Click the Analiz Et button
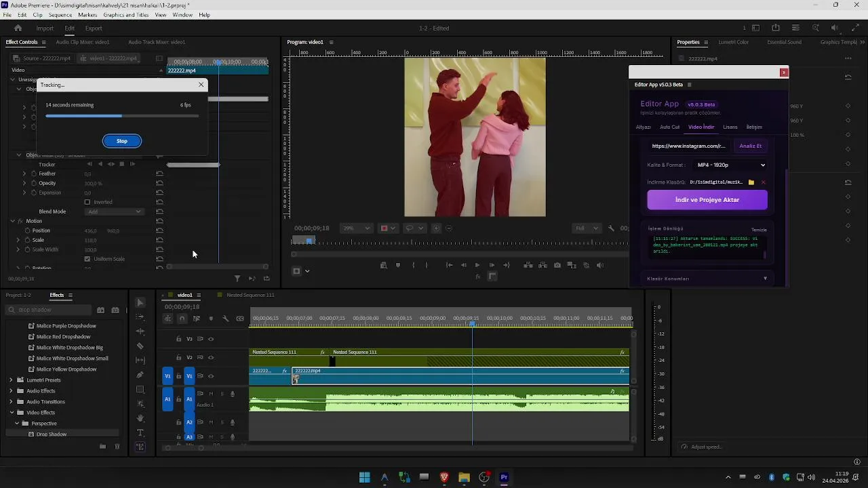The image size is (868, 488). (751, 146)
